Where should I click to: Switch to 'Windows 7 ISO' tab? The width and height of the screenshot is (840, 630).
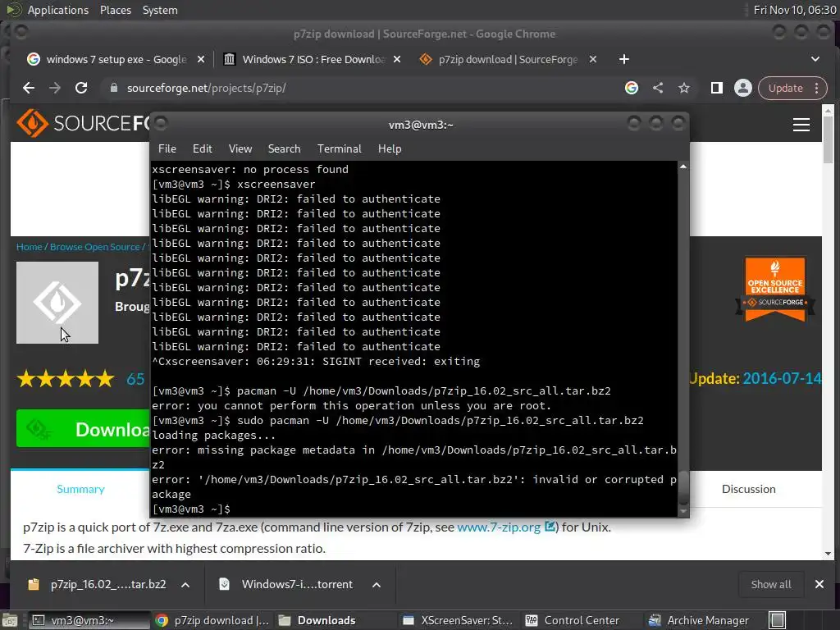click(313, 59)
